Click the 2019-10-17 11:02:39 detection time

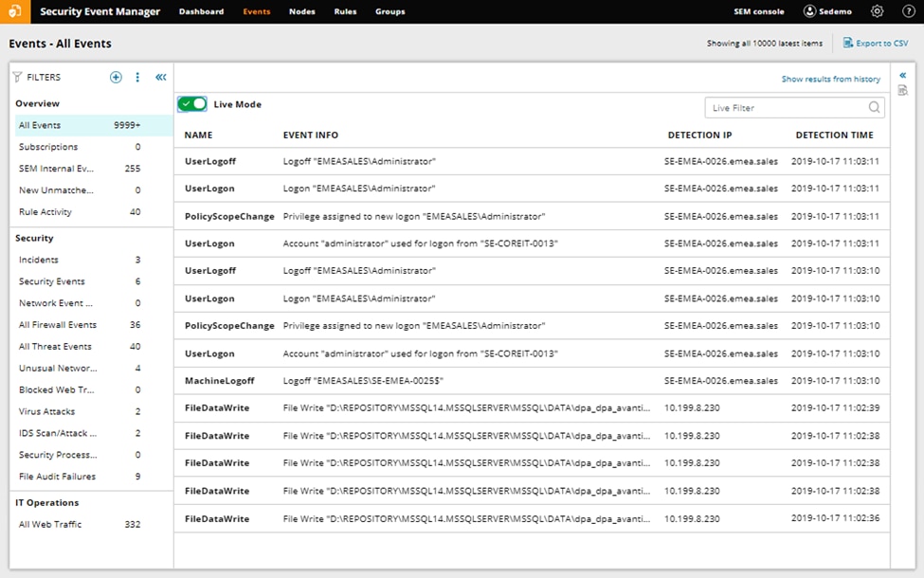[x=835, y=407]
